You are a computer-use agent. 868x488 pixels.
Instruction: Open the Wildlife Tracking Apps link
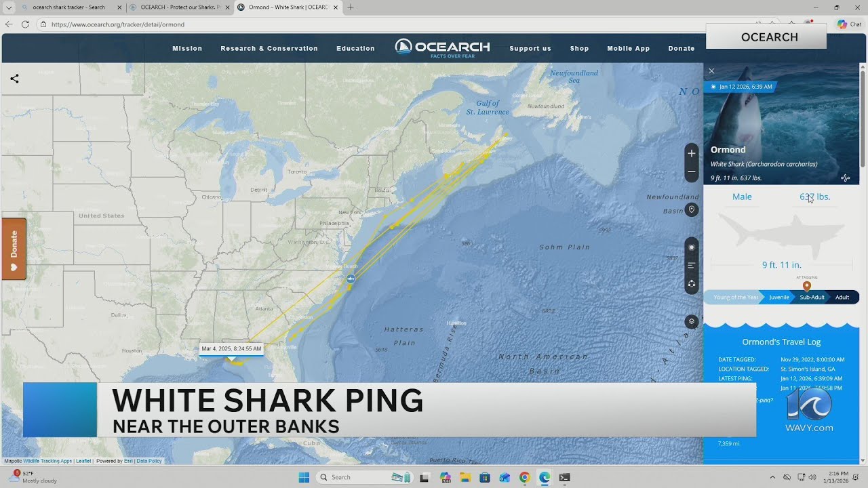click(47, 461)
